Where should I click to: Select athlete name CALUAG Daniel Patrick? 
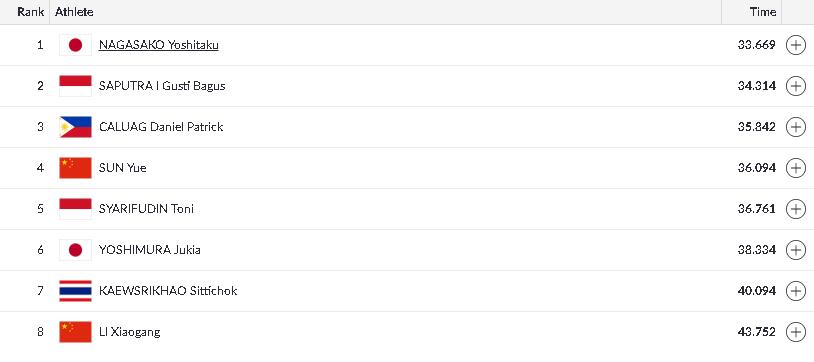click(161, 127)
